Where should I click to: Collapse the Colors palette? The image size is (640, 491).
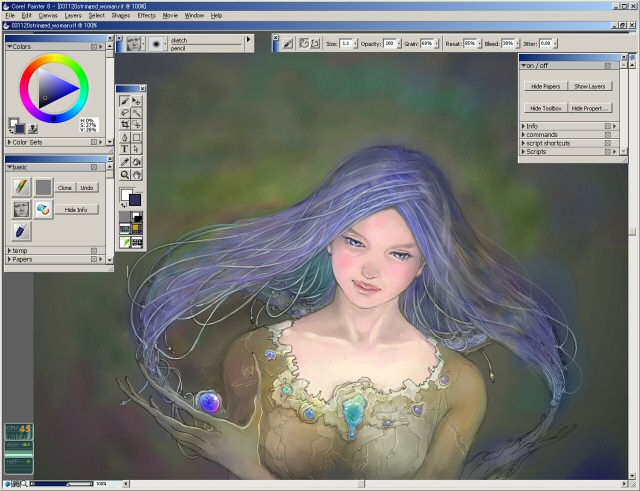click(x=9, y=47)
